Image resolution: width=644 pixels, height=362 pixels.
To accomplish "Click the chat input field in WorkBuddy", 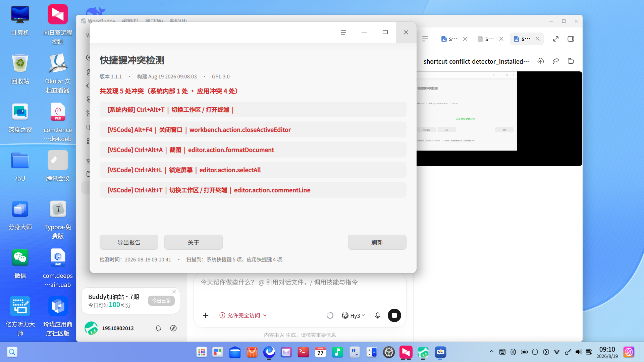I will click(300, 283).
